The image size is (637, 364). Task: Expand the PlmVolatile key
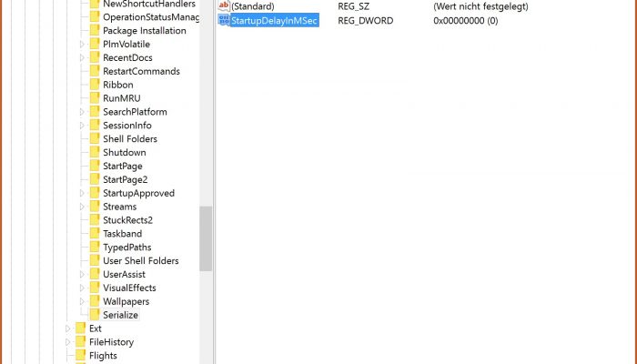[82, 44]
